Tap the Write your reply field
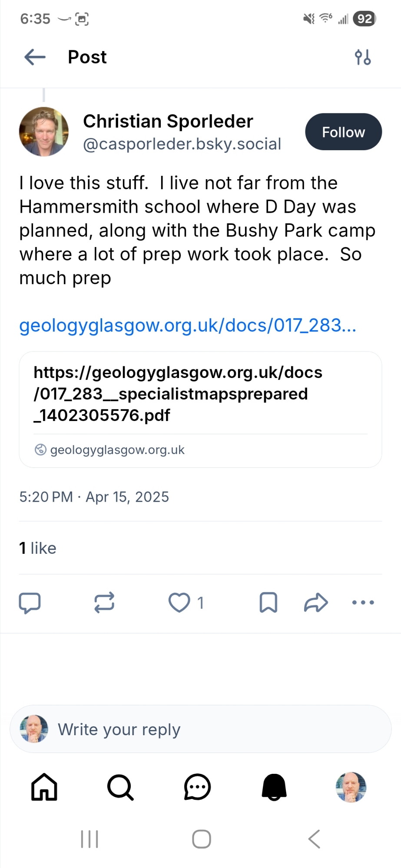This screenshot has width=401, height=868. click(200, 729)
